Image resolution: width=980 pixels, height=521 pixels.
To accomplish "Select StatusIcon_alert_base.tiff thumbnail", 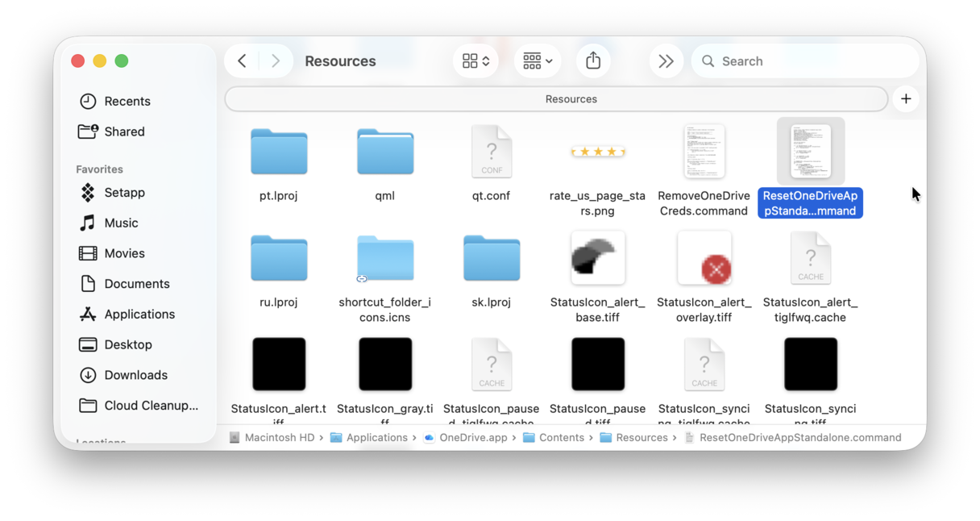I will tap(598, 258).
